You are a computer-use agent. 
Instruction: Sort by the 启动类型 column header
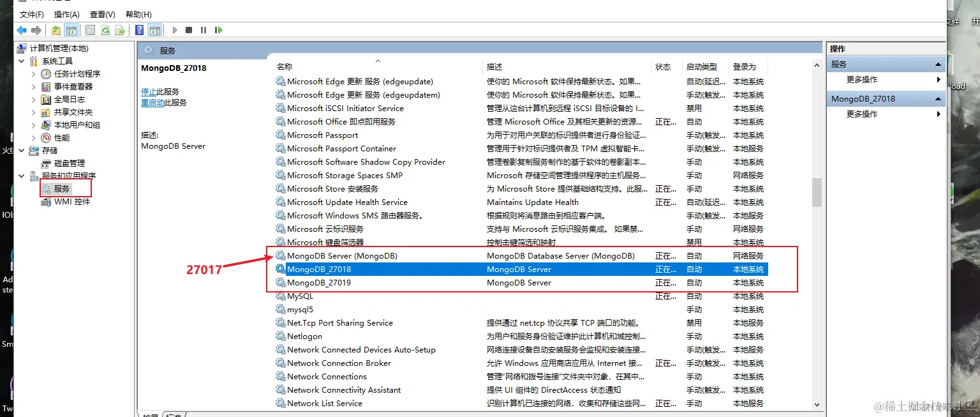coord(706,67)
